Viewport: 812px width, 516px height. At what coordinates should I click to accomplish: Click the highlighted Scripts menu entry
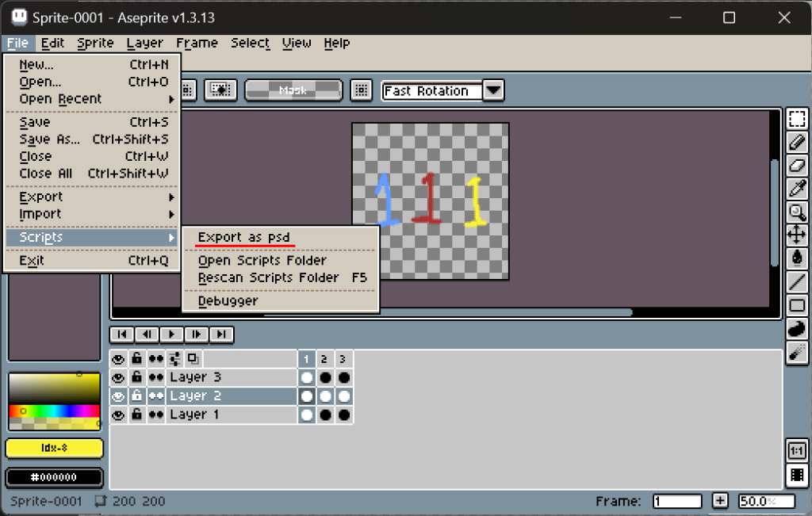tap(94, 238)
